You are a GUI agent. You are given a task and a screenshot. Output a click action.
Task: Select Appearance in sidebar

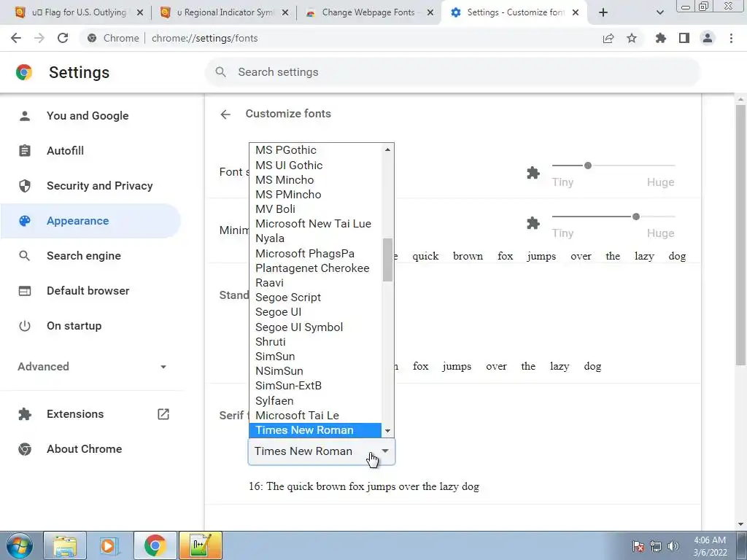click(90, 221)
